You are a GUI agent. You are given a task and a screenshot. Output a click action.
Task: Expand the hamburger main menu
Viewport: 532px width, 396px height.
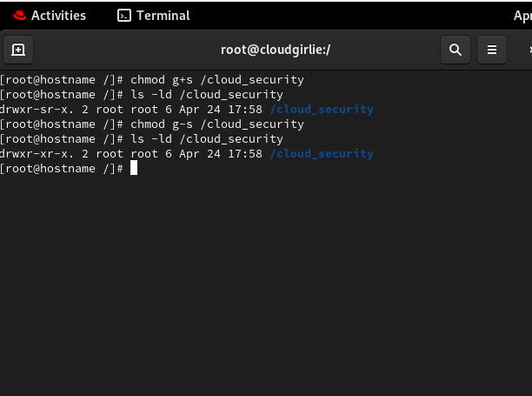click(492, 50)
